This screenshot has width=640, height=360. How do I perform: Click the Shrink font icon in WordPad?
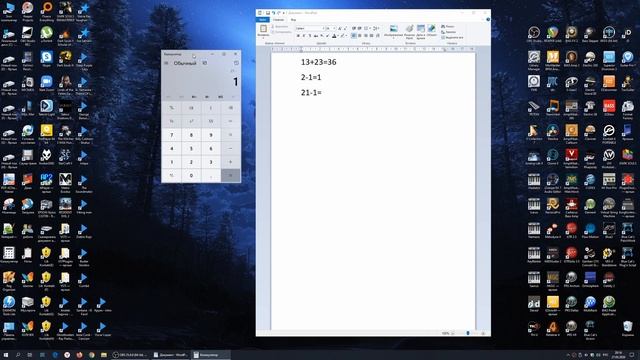[x=345, y=28]
